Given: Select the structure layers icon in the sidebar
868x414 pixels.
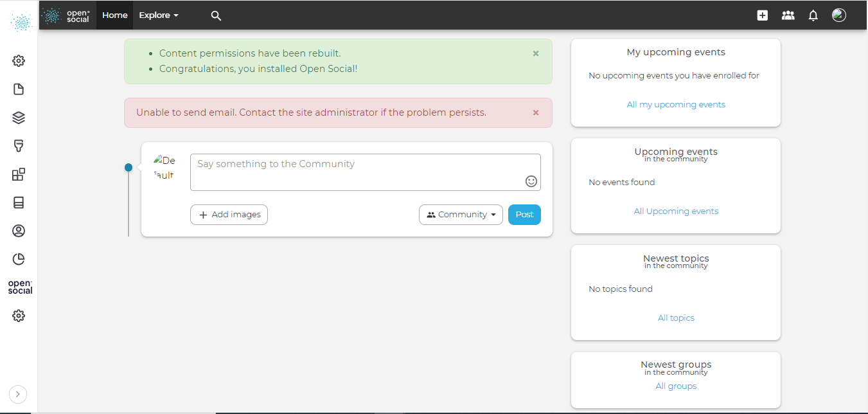Looking at the screenshot, I should point(19,117).
